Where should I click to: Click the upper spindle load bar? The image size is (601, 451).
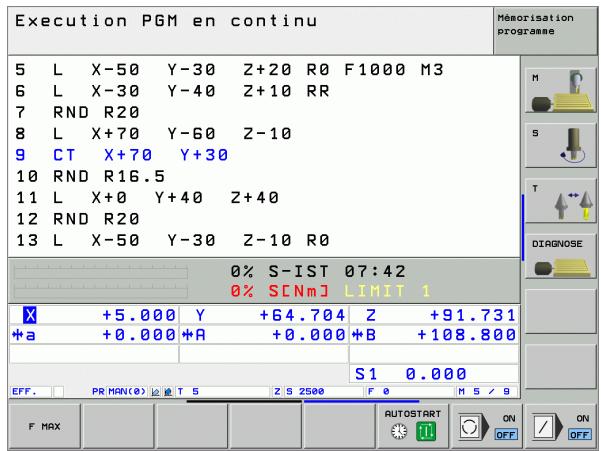click(x=101, y=271)
